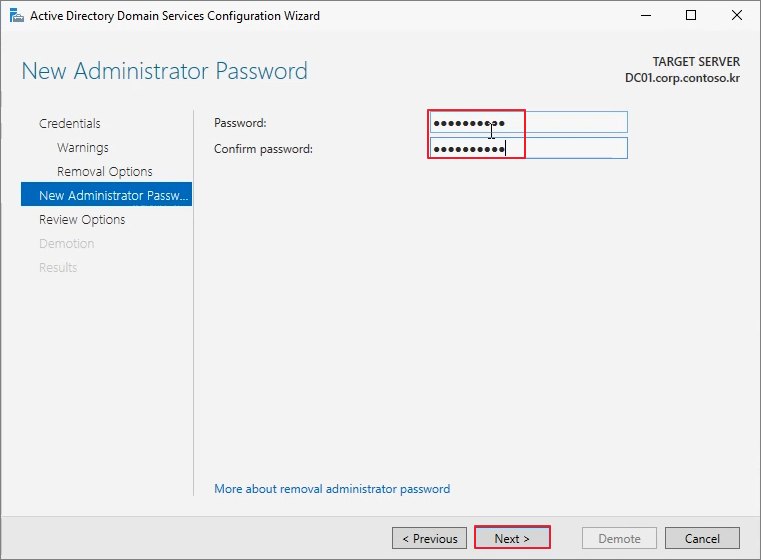Select the Removal Options step
The width and height of the screenshot is (761, 560).
(x=104, y=171)
